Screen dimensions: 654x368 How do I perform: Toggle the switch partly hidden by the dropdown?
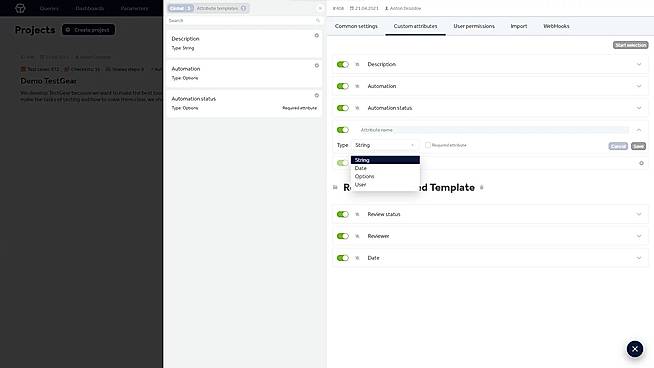click(342, 163)
